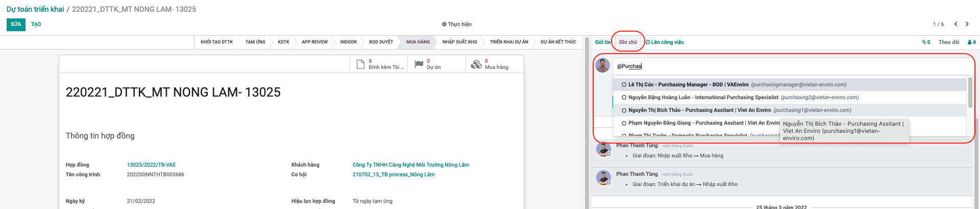Click the record title 220221_DTTK_MT NONG LAM- 13025
The width and height of the screenshot is (980, 209).
pyautogui.click(x=173, y=92)
